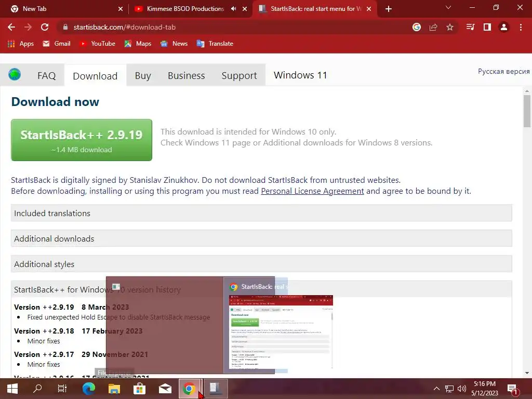Open the StartIsBack program taskbar icon

pos(216,389)
